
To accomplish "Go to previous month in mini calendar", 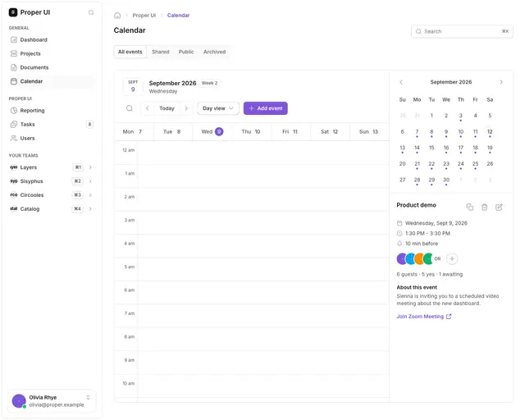I will [401, 82].
